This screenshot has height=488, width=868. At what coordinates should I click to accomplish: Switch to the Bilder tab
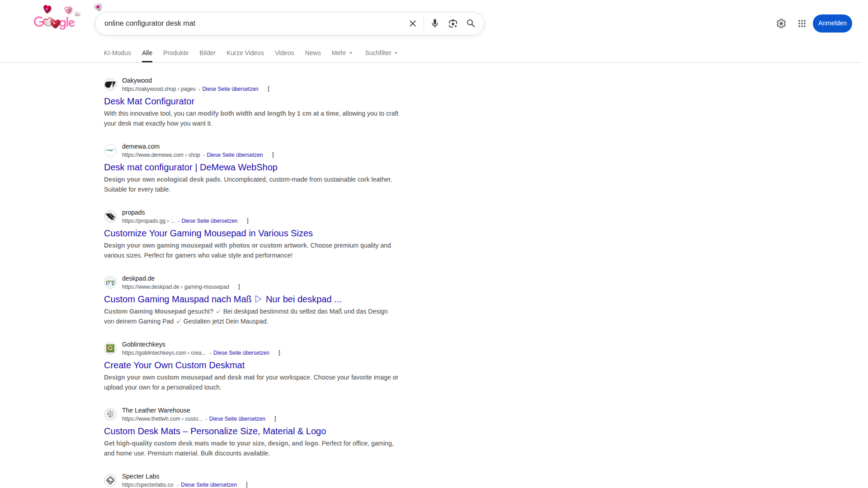point(207,53)
